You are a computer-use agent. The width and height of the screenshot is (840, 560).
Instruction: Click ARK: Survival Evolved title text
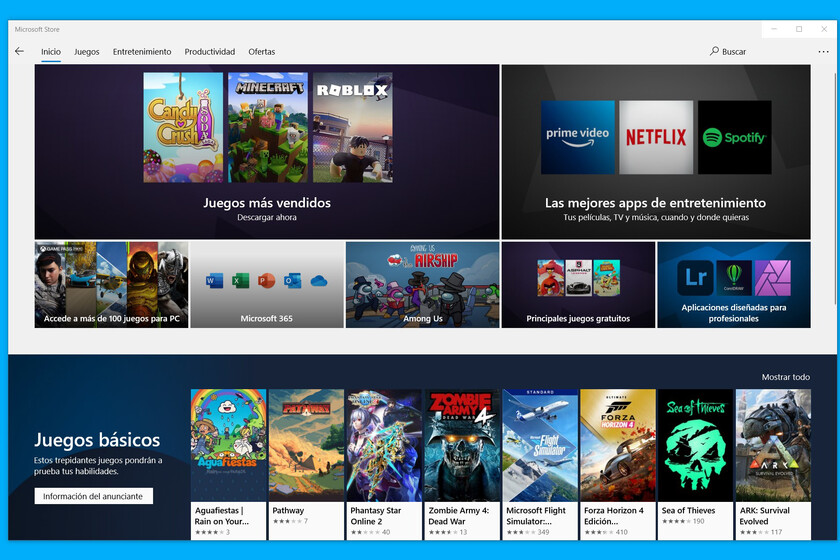[x=764, y=516]
